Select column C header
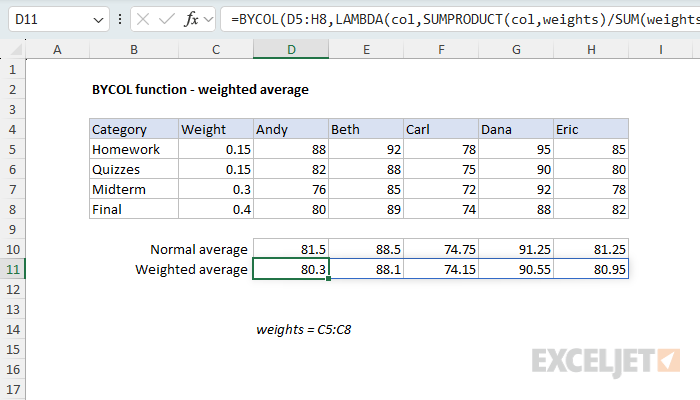Screen dimensions: 700x400 (216, 50)
